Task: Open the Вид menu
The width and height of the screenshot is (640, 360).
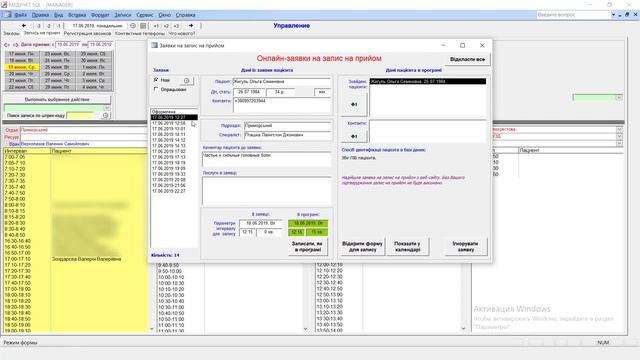Action: (58, 15)
